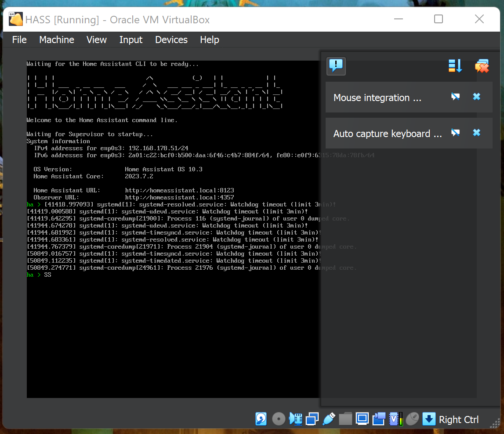Click the Home Assistant ASCII banner

pyautogui.click(x=155, y=92)
